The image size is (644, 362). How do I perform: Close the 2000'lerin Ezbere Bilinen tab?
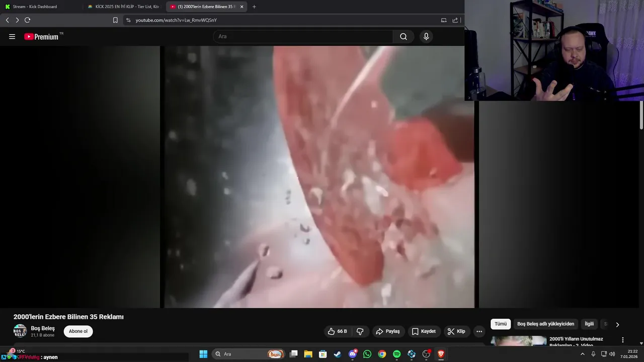tap(242, 7)
